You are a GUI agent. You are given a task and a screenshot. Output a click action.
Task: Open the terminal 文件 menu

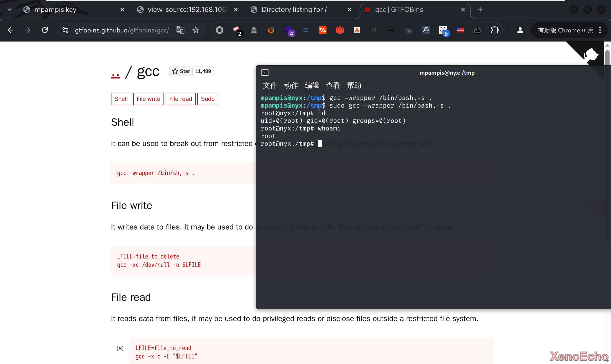click(x=270, y=85)
